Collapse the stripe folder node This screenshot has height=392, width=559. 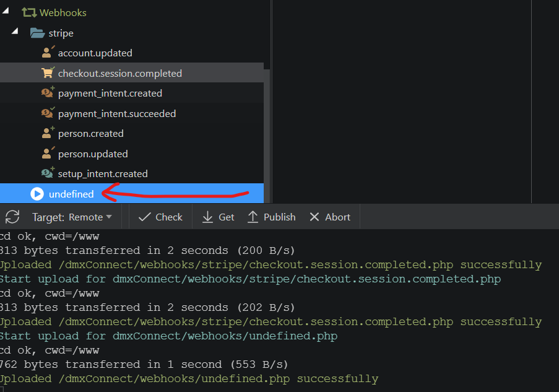[x=15, y=32]
